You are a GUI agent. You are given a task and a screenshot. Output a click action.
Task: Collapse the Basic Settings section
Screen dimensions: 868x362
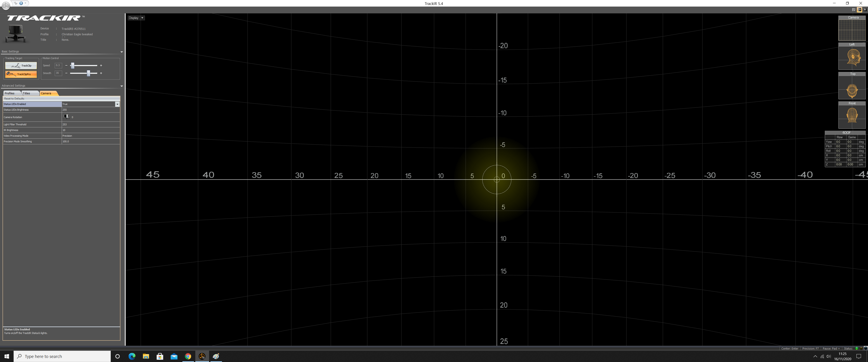(x=121, y=52)
